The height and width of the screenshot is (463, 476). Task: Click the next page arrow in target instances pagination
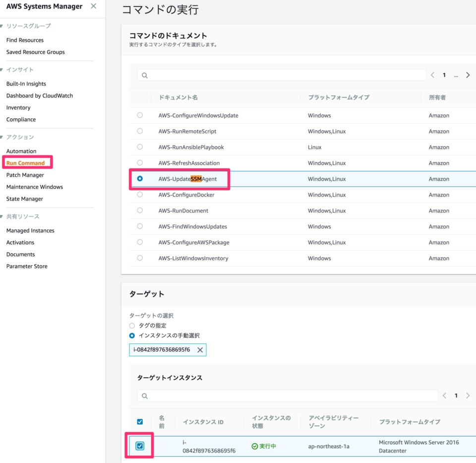[x=468, y=396]
